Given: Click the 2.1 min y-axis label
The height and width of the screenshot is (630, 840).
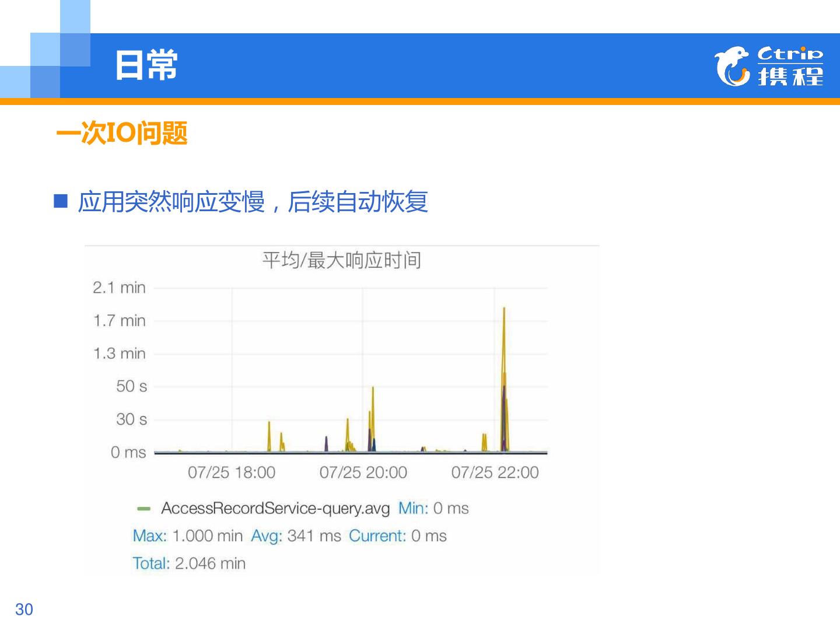Looking at the screenshot, I should point(120,288).
